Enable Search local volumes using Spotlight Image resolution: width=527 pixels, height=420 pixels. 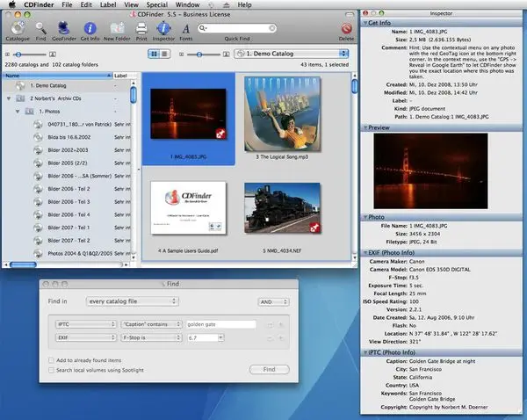point(51,370)
